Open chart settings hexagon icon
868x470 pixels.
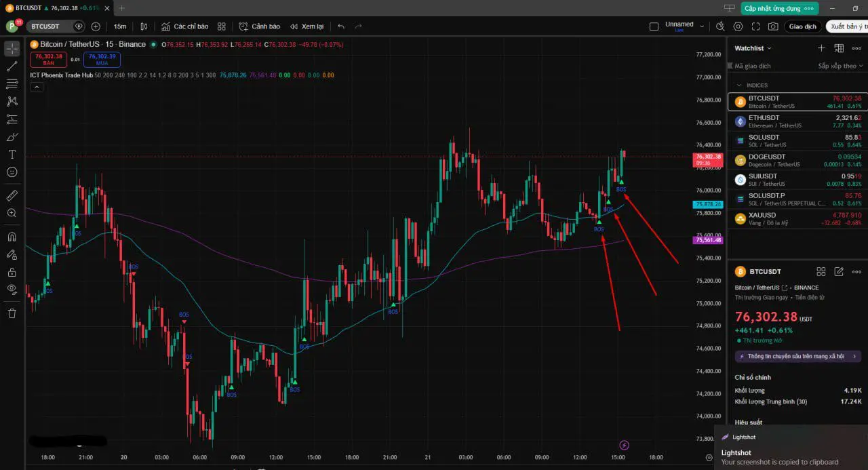[x=738, y=26]
